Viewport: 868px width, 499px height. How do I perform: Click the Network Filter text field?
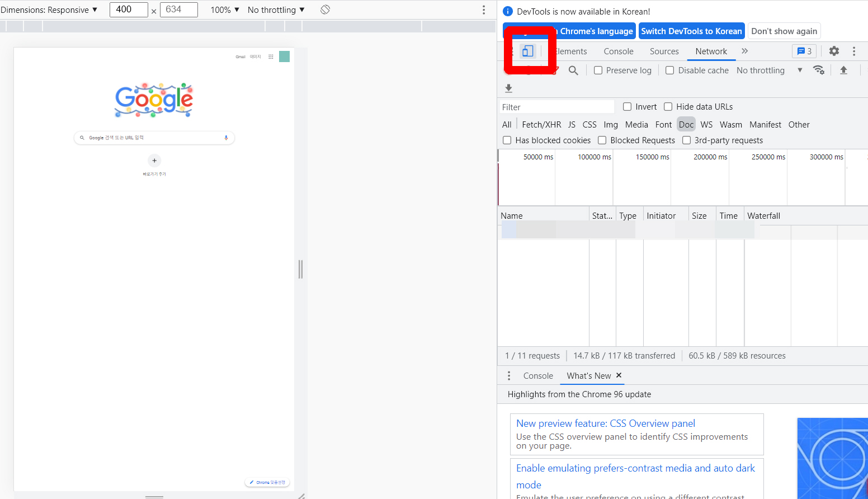pyautogui.click(x=556, y=107)
